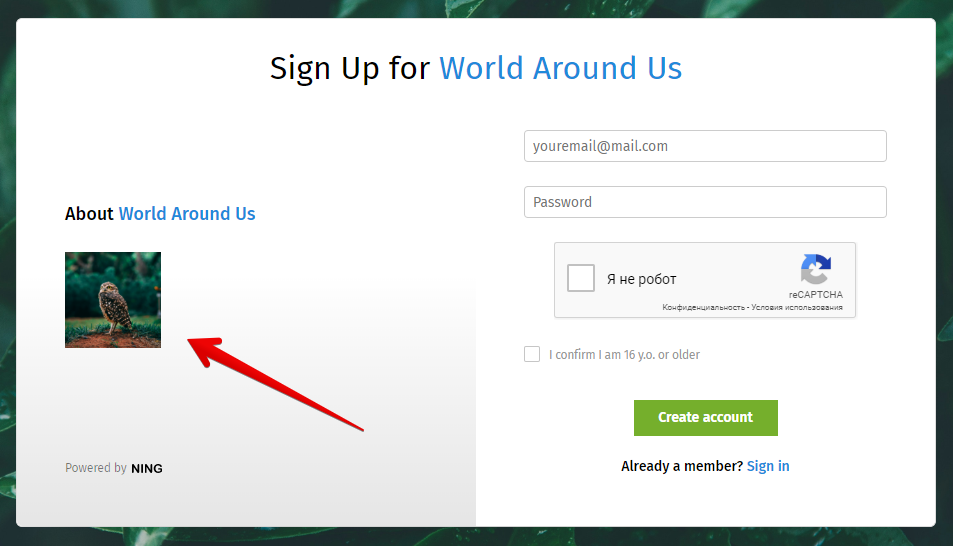Viewport: 953px width, 546px height.
Task: Click the "Я не робот" label text
Action: (x=641, y=279)
